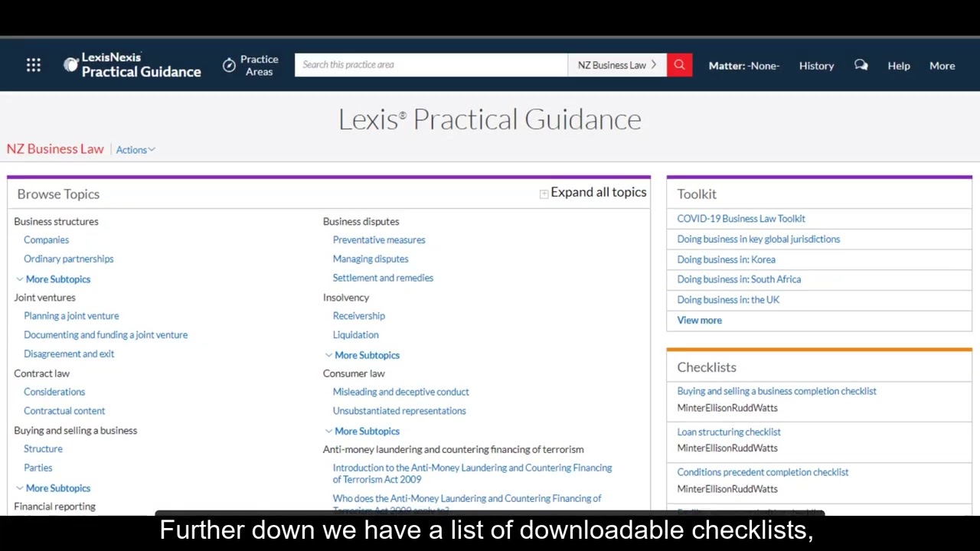Click Insolvency topic heading
This screenshot has height=551, width=980.
(x=346, y=297)
